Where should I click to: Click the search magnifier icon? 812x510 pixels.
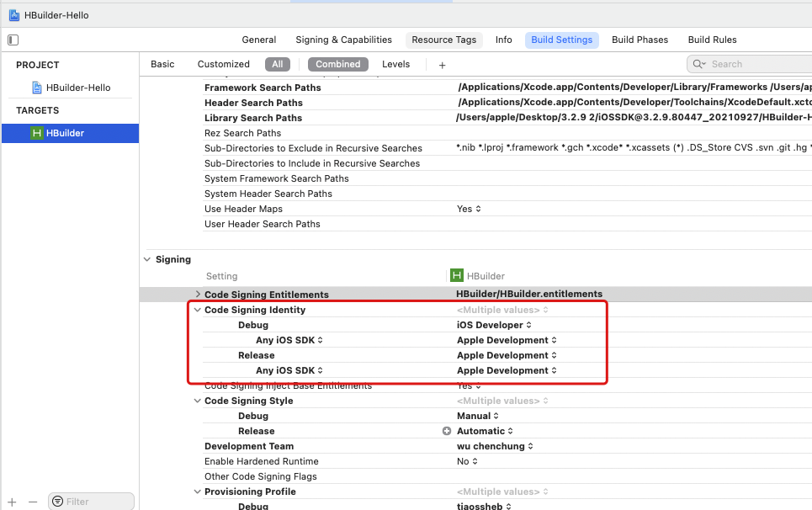699,64
